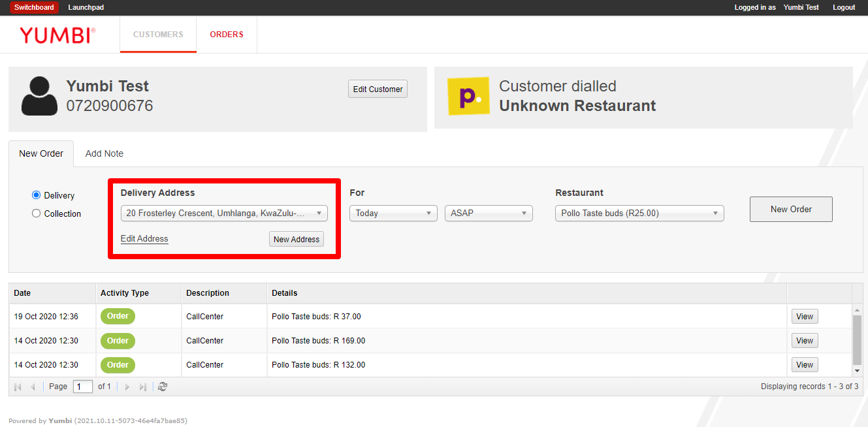View the R 132.00 order
This screenshot has height=427, width=868.
(805, 364)
